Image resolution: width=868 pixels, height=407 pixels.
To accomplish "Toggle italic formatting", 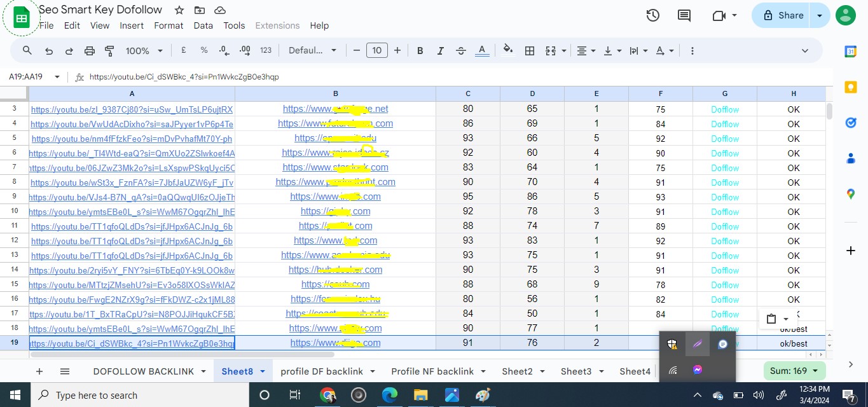I will (440, 51).
